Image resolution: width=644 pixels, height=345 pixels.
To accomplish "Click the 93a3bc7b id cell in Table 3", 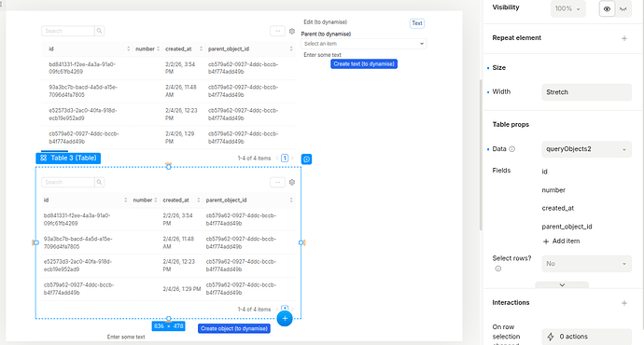I will pos(78,242).
